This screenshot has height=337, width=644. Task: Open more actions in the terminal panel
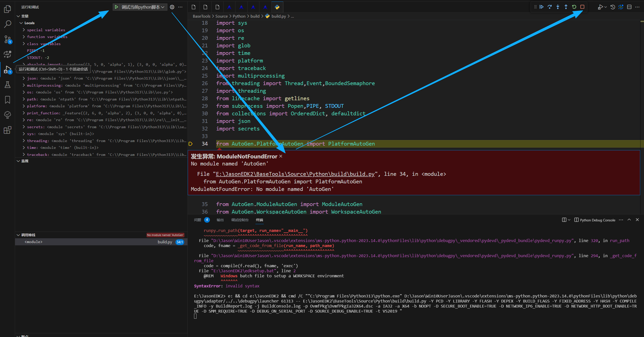pos(621,220)
